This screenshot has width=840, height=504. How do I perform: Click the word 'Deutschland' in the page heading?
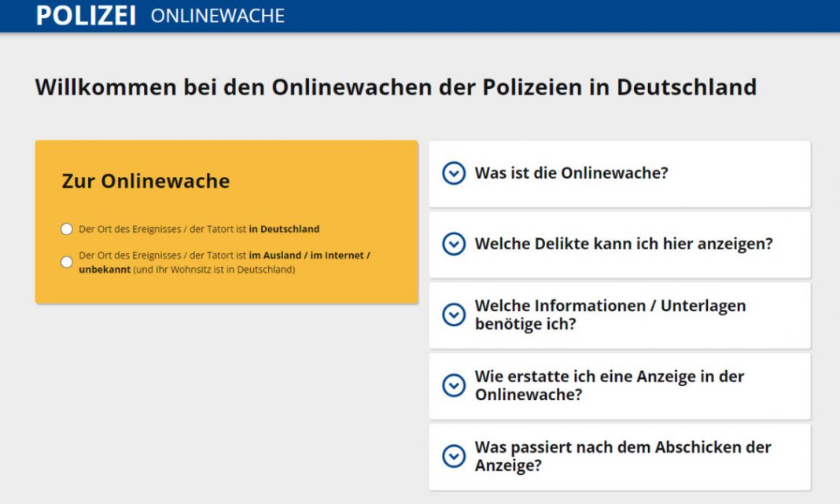pos(686,87)
